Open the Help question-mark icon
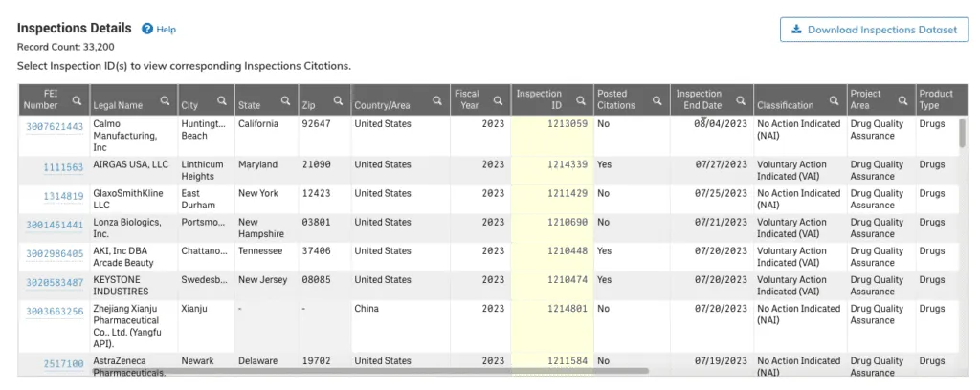The image size is (980, 390). 146,29
